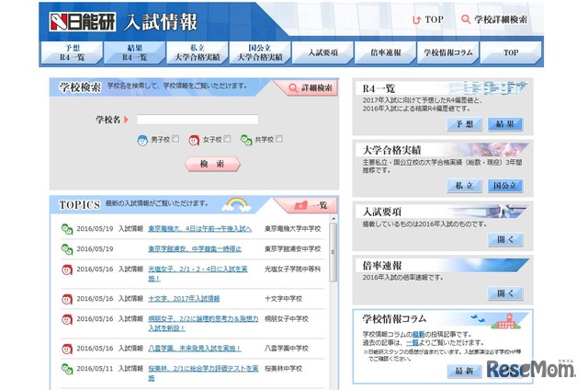Click the girl icon on 桐朋女子 row
This screenshot has height=390, width=588.
tap(67, 319)
